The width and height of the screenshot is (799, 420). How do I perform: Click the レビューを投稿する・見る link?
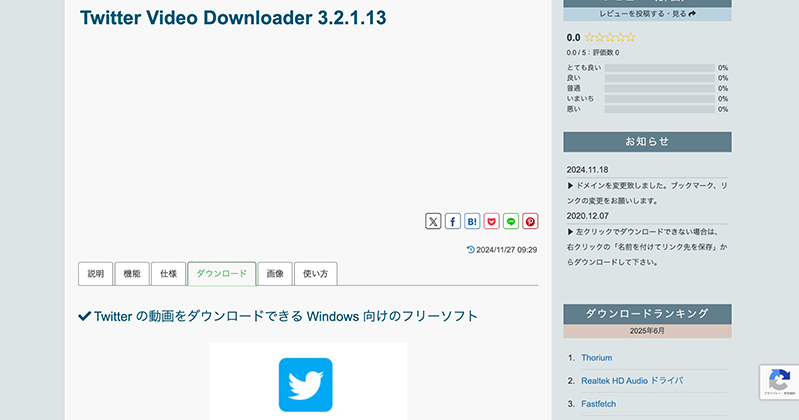pyautogui.click(x=647, y=14)
